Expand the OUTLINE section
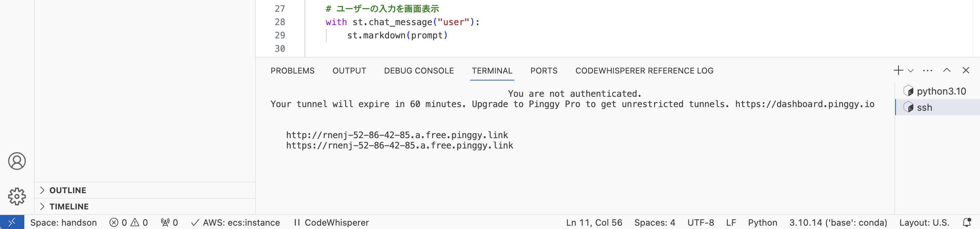The height and width of the screenshot is (229, 980). 68,190
